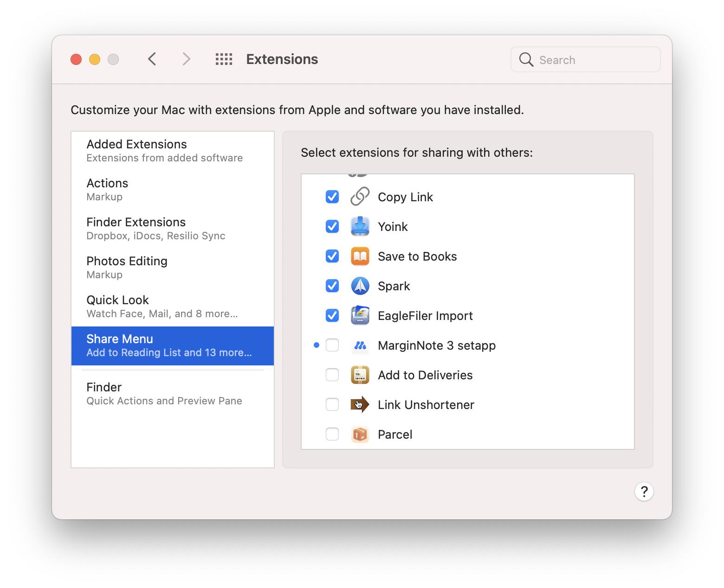Minimize the Extensions window
Screen dimensions: 724x588
click(x=95, y=59)
